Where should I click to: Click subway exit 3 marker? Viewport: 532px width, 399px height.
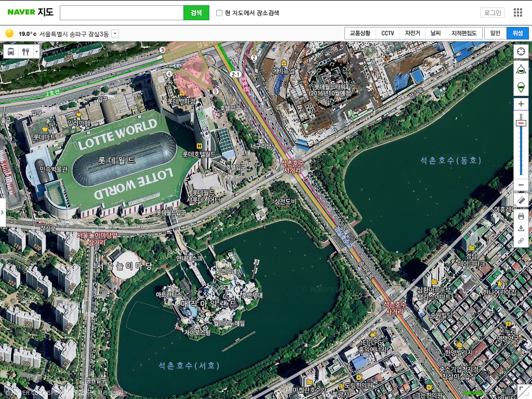pyautogui.click(x=215, y=91)
